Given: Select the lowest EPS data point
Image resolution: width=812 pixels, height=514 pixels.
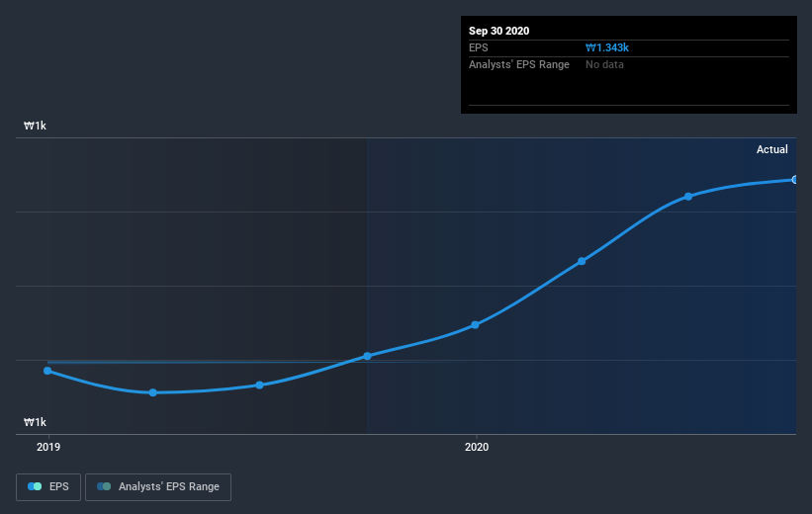Looking at the screenshot, I should (152, 392).
